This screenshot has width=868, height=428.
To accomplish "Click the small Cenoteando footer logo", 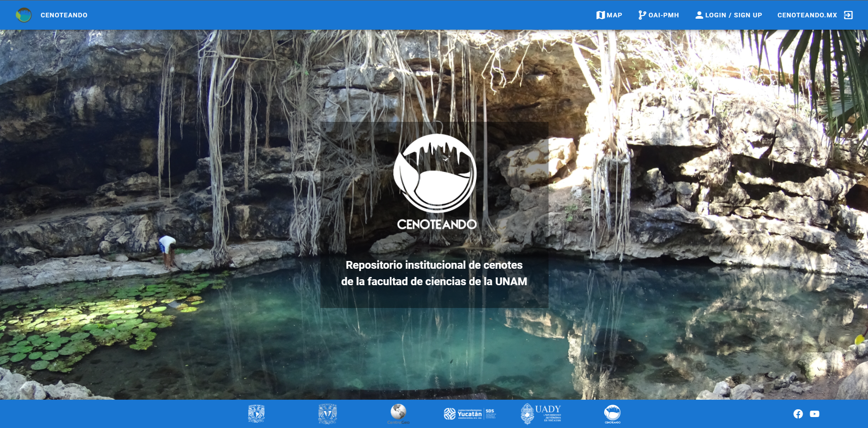I will pyautogui.click(x=612, y=414).
